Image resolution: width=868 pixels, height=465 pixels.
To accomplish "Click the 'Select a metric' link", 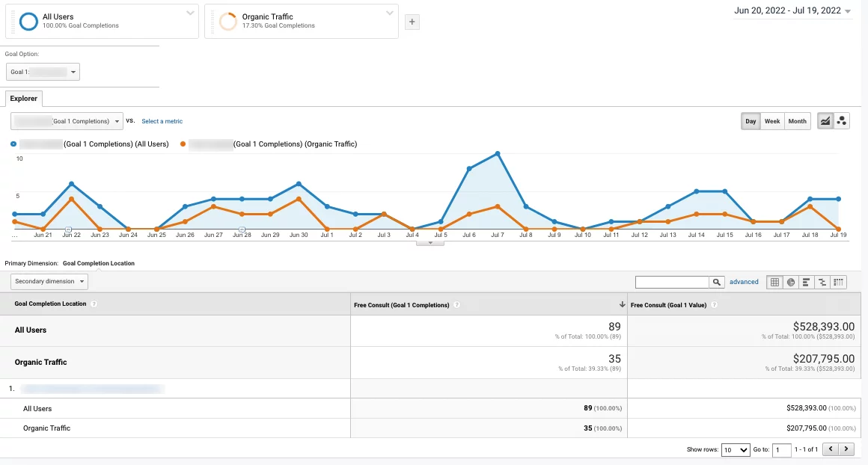I will (162, 121).
